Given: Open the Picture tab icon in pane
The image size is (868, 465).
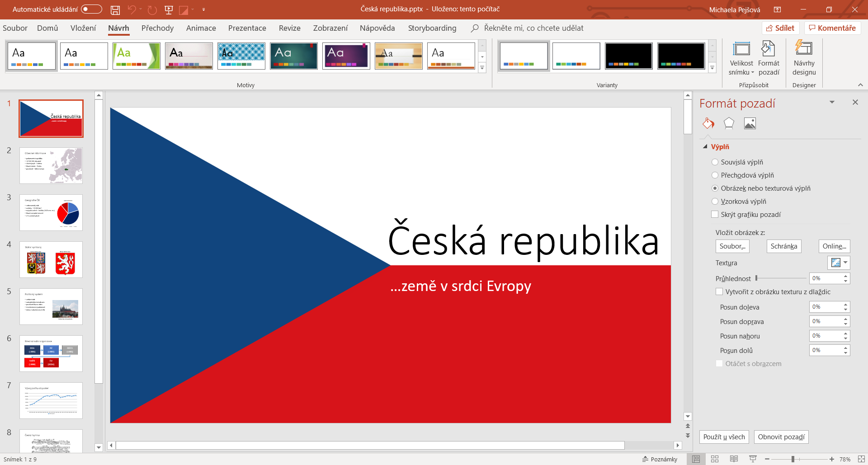Looking at the screenshot, I should tap(750, 123).
